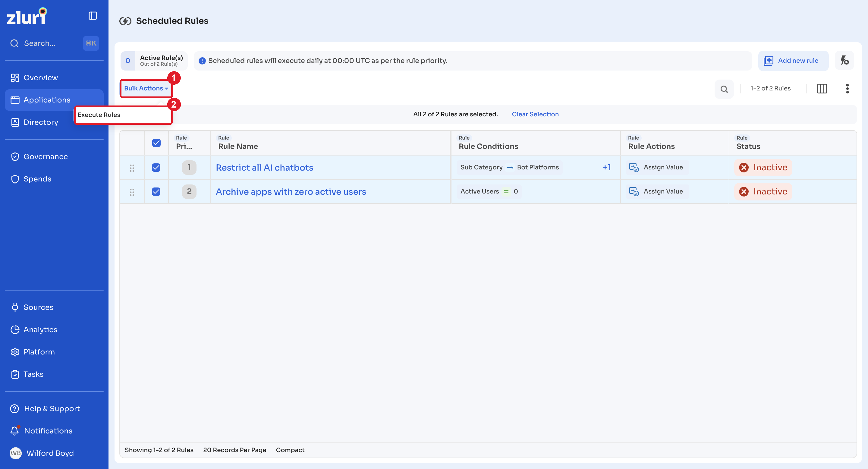Click the Notifications bell icon
Screen dimensions: 868x469
(x=14, y=431)
